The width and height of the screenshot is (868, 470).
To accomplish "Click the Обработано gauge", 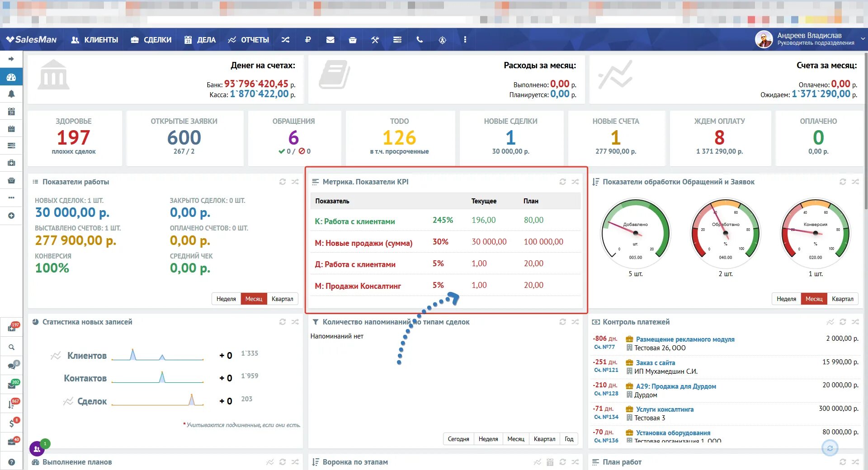I will (x=726, y=234).
